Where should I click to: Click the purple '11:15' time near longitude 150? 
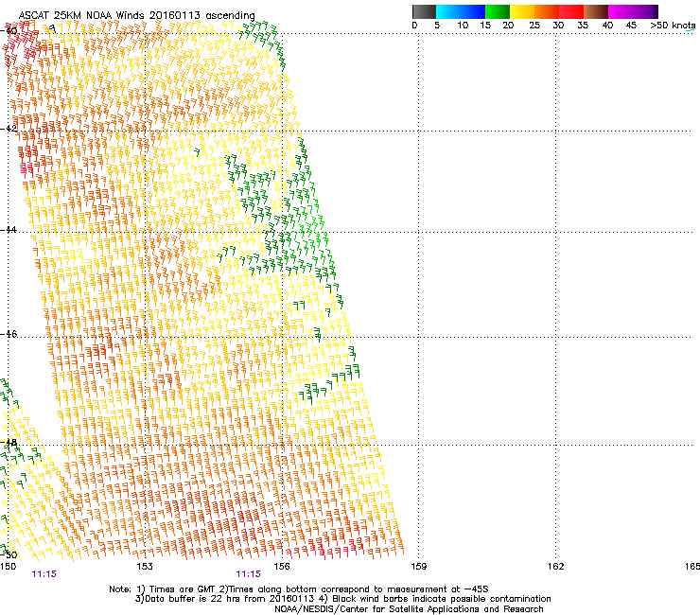44,574
